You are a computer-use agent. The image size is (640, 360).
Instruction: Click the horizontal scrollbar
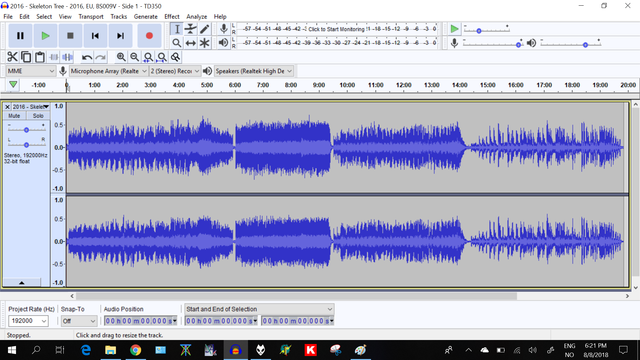pyautogui.click(x=296, y=296)
